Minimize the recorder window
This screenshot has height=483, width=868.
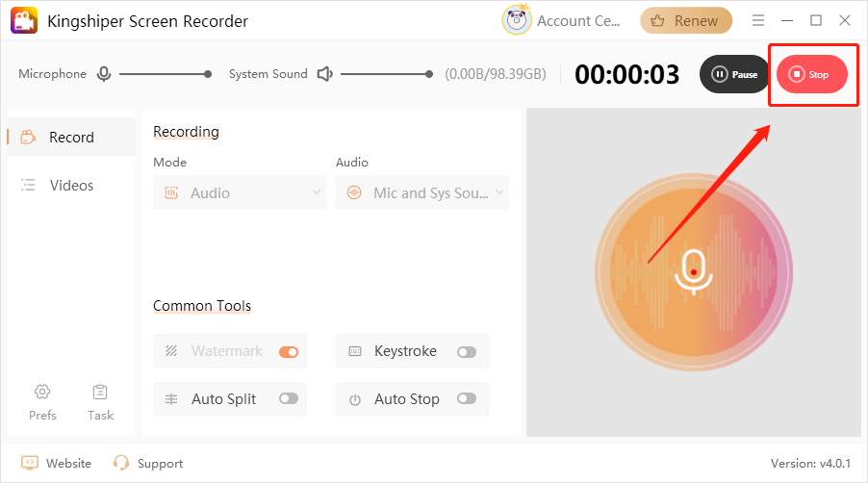tap(786, 20)
